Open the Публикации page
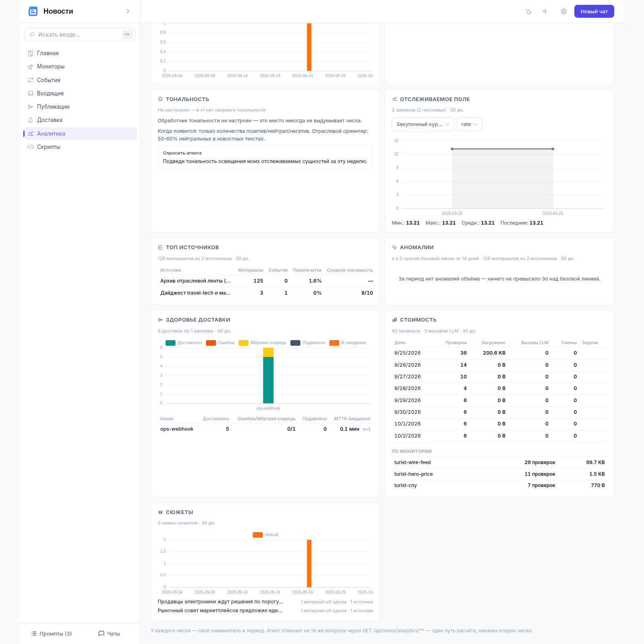Image resolution: width=644 pixels, height=644 pixels. 80,107
